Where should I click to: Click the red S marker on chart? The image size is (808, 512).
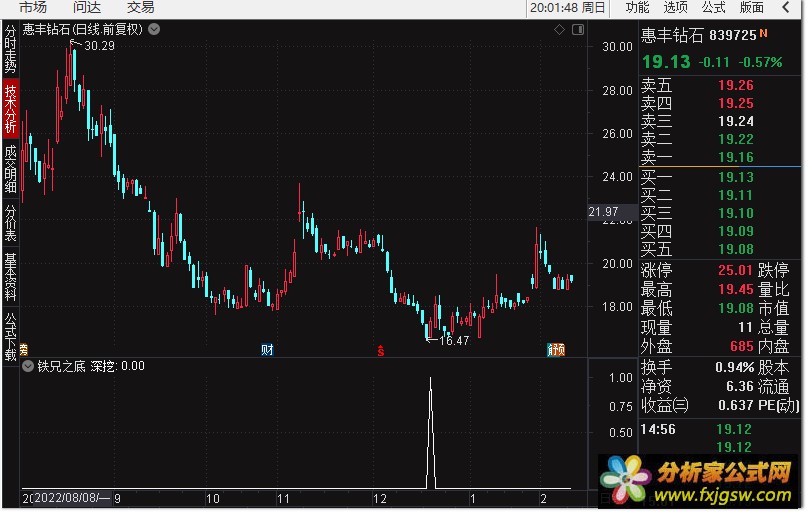[x=381, y=351]
